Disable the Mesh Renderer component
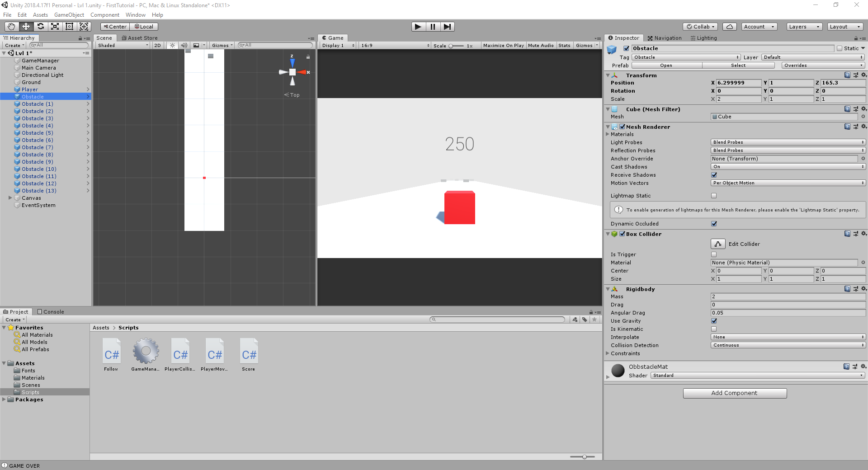Image resolution: width=868 pixels, height=470 pixels. point(623,127)
